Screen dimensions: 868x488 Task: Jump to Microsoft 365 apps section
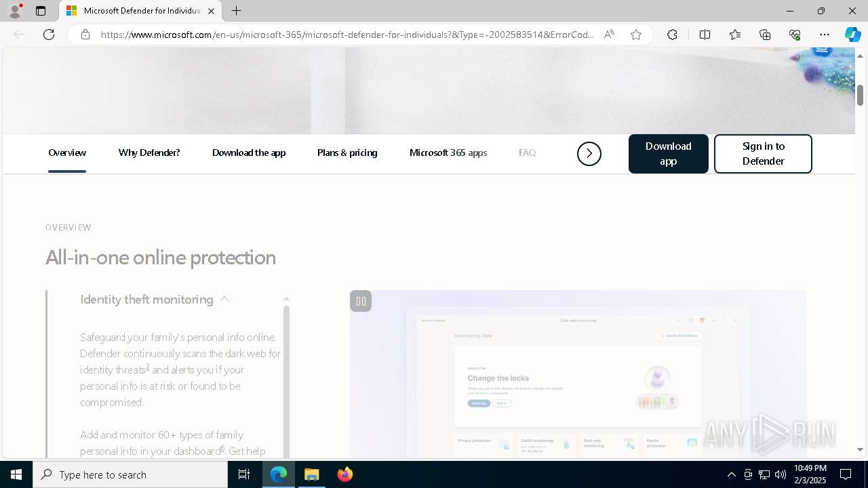tap(448, 153)
